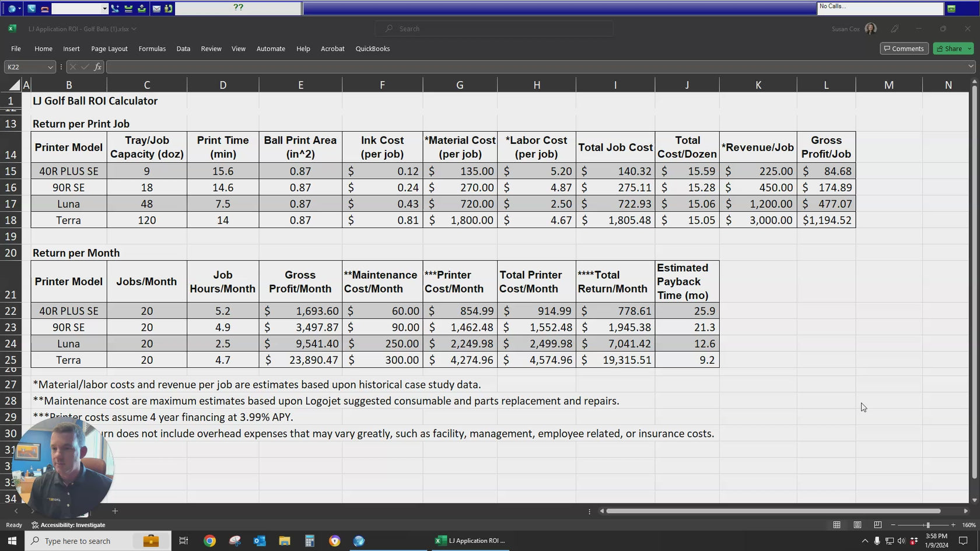This screenshot has height=551, width=980.
Task: Click the Select All corner triangle
Action: (14, 85)
